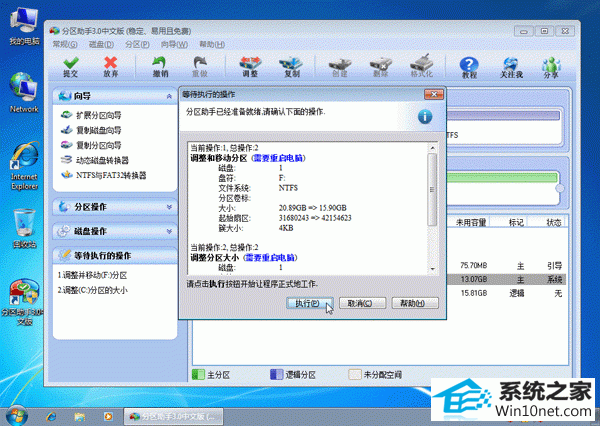Open the Windows Start button
Screen dimensions: 600x426
click(x=17, y=416)
